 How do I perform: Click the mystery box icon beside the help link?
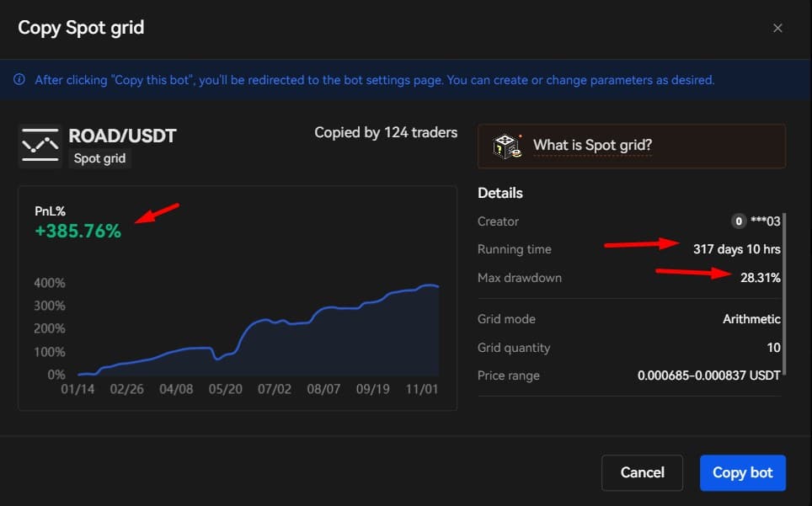click(x=505, y=146)
